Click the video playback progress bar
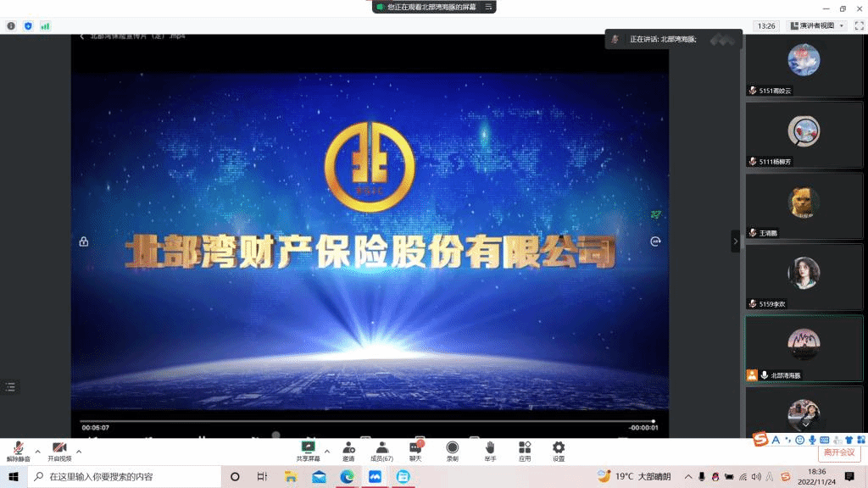The height and width of the screenshot is (488, 868). coord(366,421)
